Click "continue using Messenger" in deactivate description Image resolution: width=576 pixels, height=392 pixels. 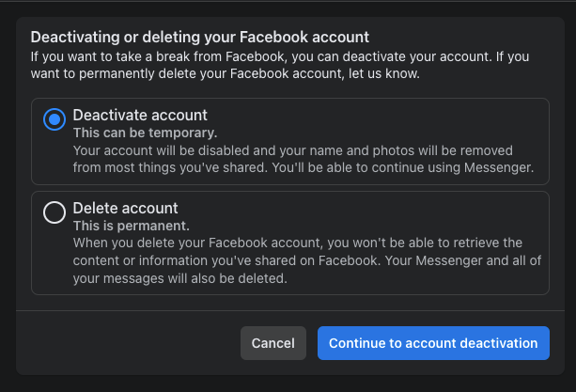[453, 168]
